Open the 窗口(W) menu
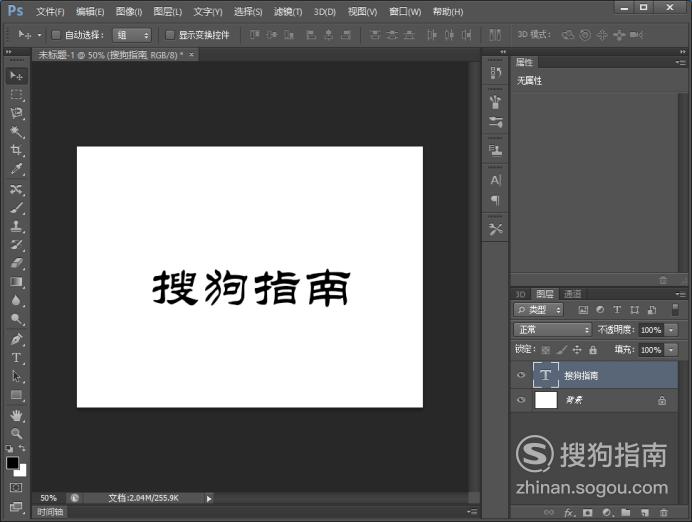 [x=405, y=12]
